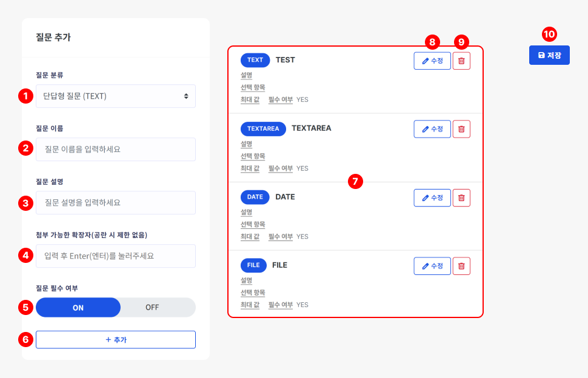Edit the FILE question entry
Viewport: 588px width, 378px height.
click(432, 266)
